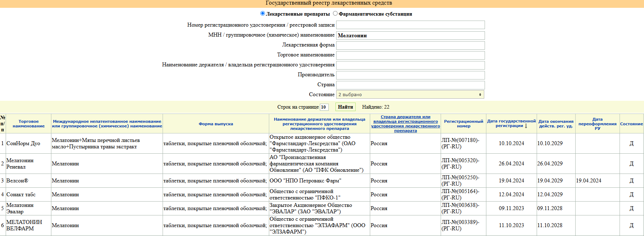Sort by Состояние column header
The height and width of the screenshot is (236, 644).
631,124
